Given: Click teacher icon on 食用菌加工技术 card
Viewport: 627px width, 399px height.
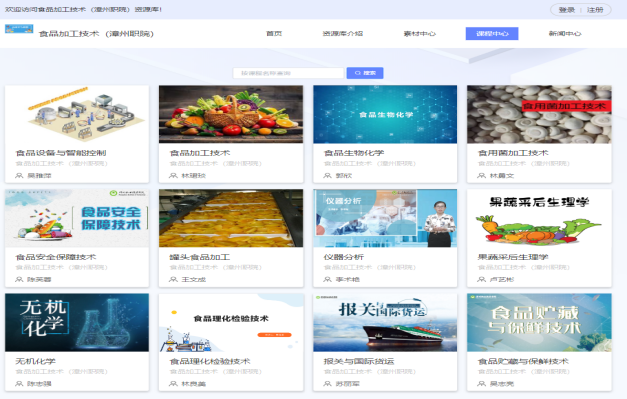Looking at the screenshot, I should [481, 176].
